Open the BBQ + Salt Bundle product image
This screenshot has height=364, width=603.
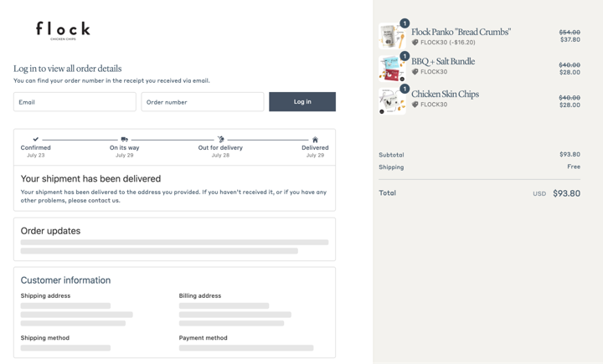392,69
